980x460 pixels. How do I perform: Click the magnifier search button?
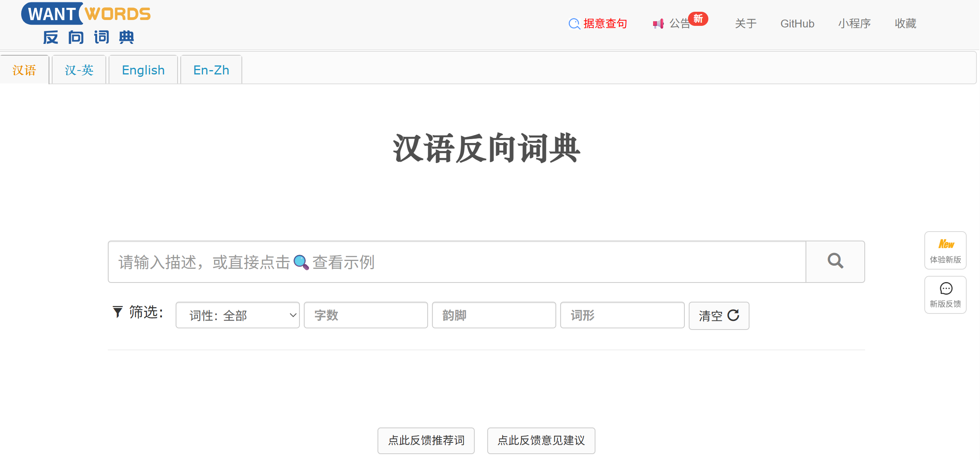point(835,261)
